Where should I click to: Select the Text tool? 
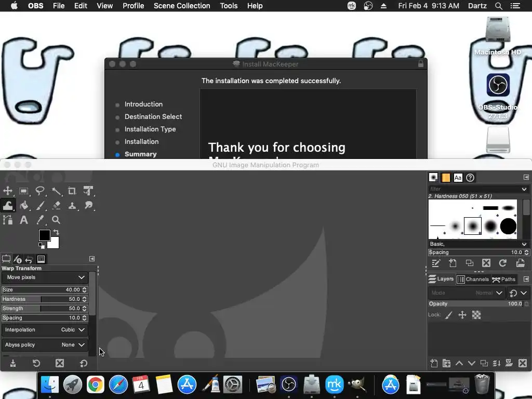[24, 220]
